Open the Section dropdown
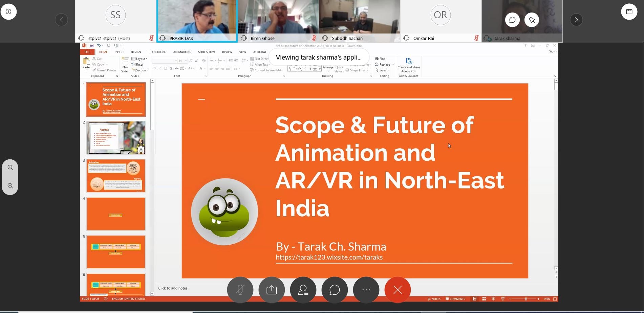Viewport: 644px width, 313px height. 140,70
